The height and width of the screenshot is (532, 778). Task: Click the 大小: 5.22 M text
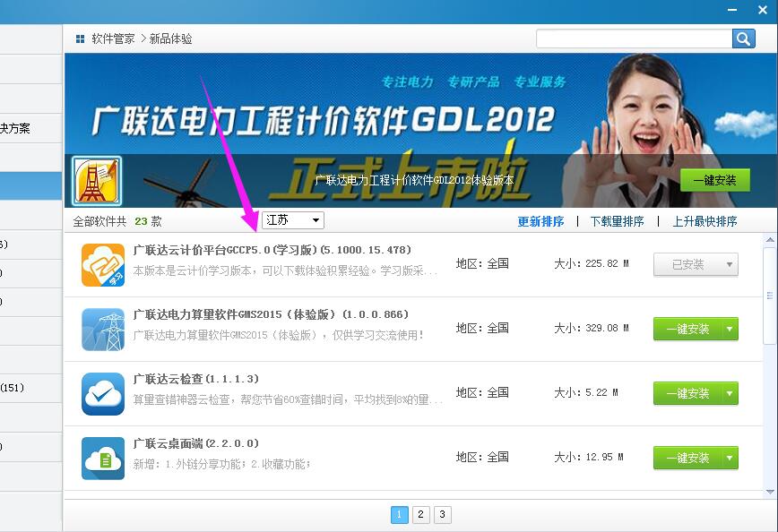click(x=586, y=392)
